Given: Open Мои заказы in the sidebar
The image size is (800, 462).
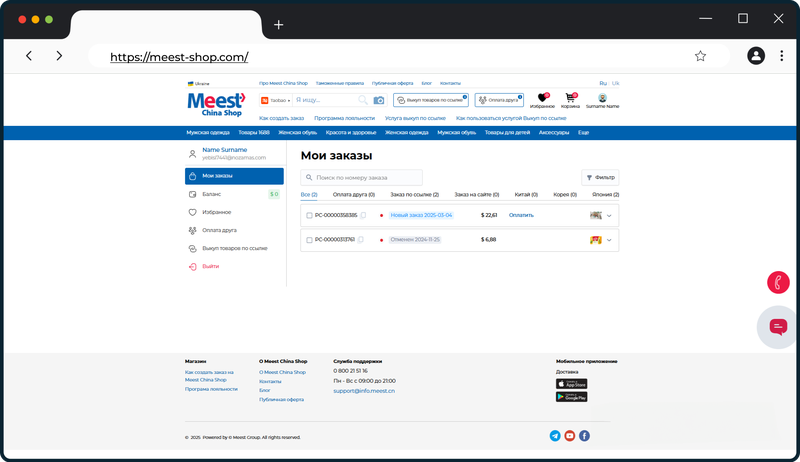Looking at the screenshot, I should tap(234, 176).
